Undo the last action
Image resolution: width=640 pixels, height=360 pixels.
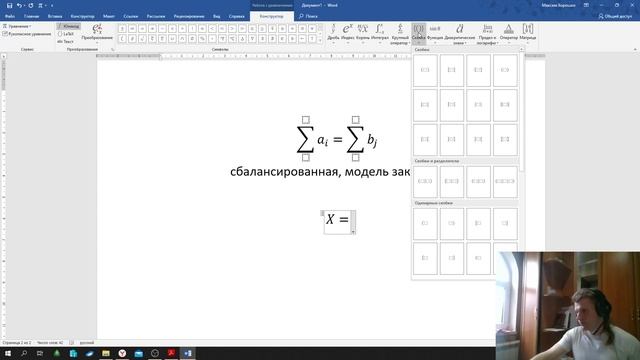tap(19, 5)
